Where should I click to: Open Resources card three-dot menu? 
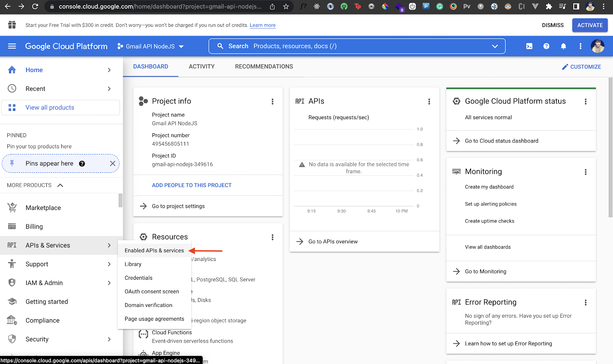pos(272,237)
